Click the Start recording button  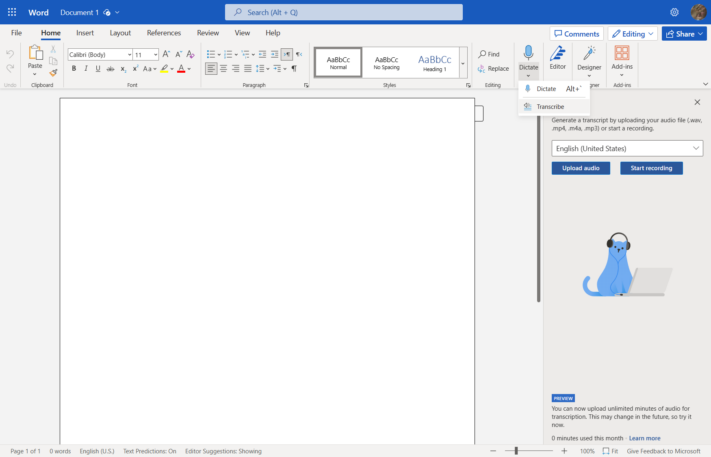[651, 168]
